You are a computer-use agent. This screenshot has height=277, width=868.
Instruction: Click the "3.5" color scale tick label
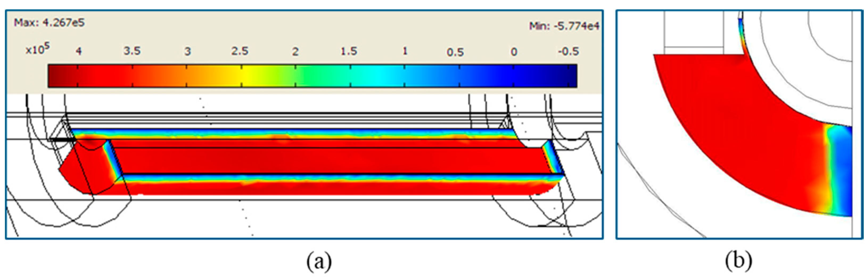pos(132,51)
